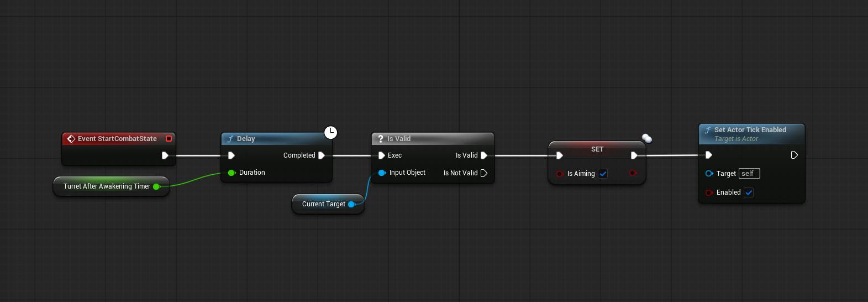Click the replication icon on SET node
Viewport: 868px width, 302px height.
coord(647,138)
